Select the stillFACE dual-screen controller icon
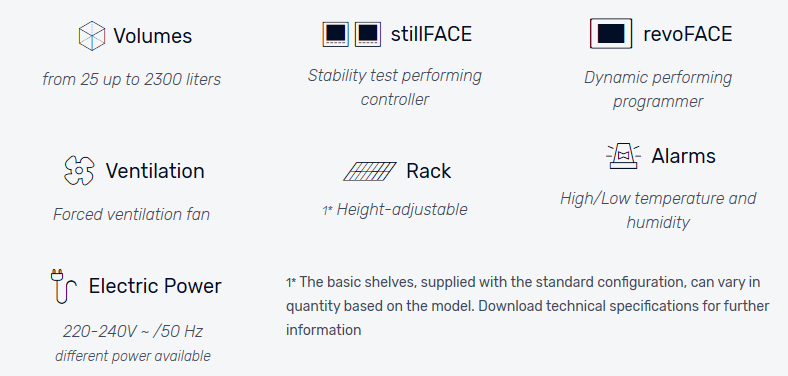 pyautogui.click(x=352, y=34)
